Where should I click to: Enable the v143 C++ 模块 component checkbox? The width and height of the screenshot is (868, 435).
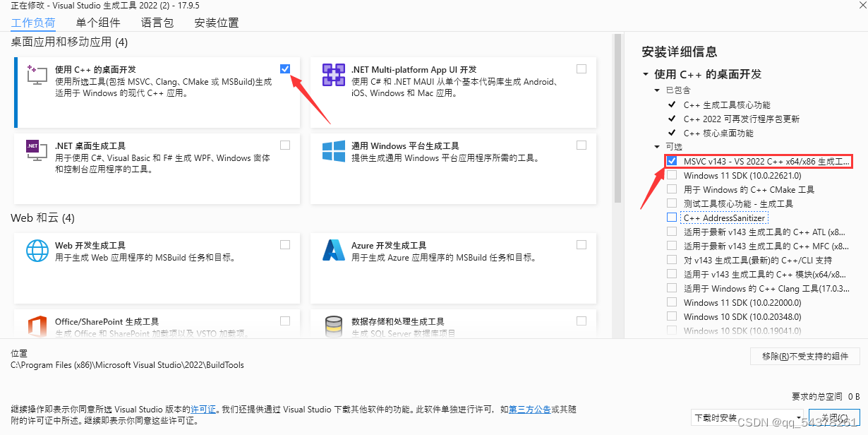coord(672,274)
